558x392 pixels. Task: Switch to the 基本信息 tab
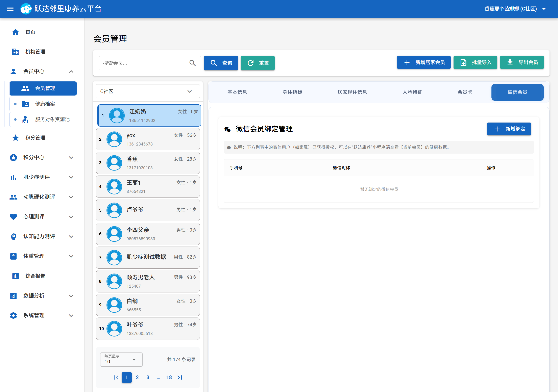pos(237,92)
